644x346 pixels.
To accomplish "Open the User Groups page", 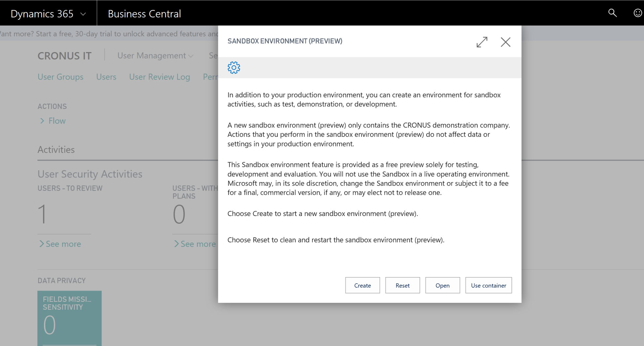I will tap(60, 77).
